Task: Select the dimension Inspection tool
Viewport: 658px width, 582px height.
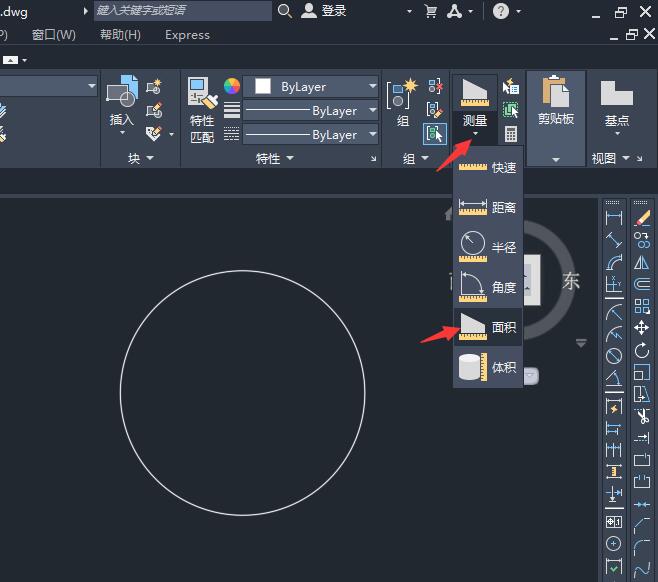Action: tap(614, 566)
